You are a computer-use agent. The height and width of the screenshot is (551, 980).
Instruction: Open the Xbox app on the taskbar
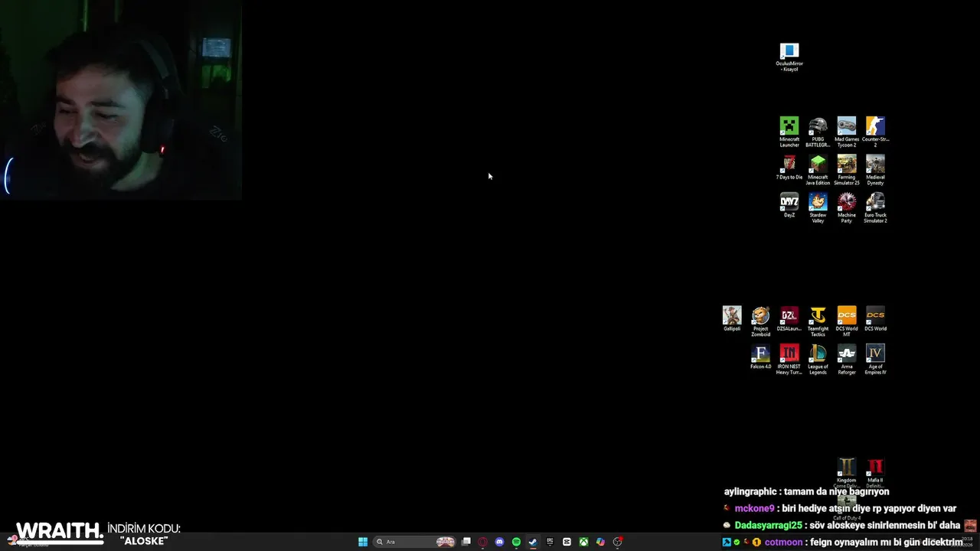point(583,542)
